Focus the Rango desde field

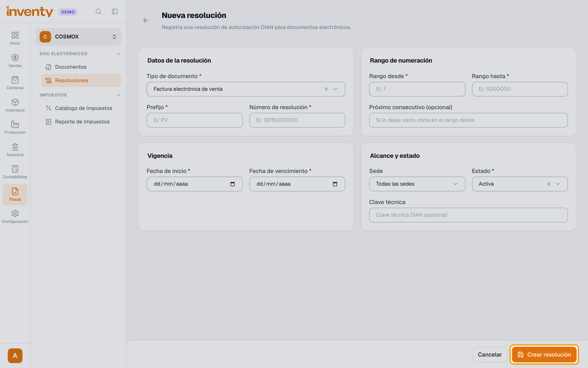[x=417, y=89]
